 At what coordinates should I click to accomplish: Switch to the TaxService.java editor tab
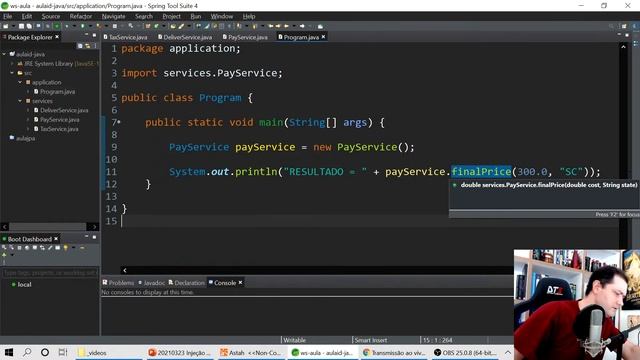(x=125, y=37)
